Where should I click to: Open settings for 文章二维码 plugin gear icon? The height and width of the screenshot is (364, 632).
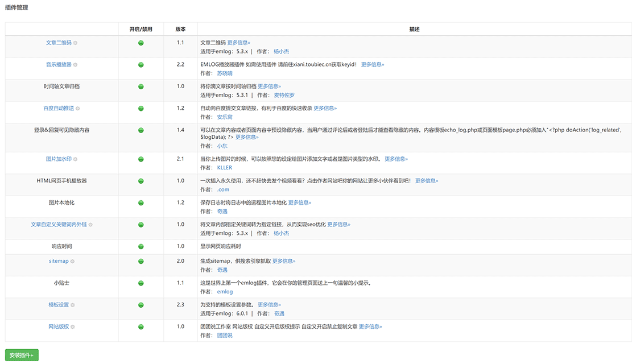[x=74, y=43]
